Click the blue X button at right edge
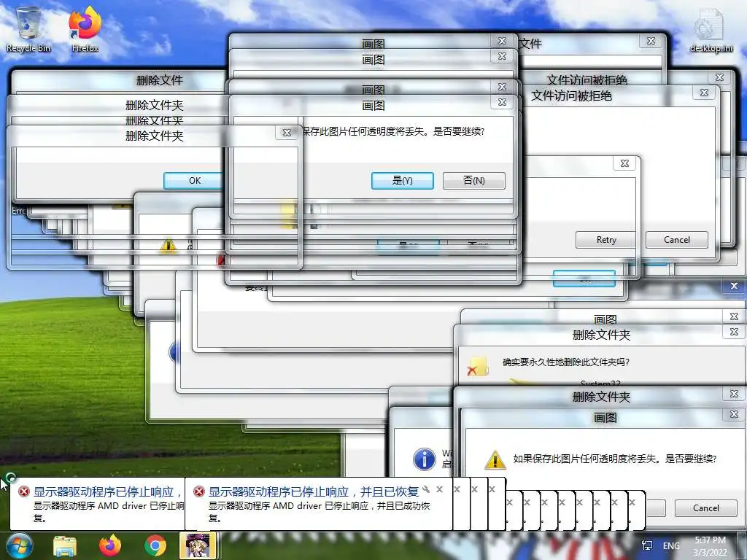 pyautogui.click(x=734, y=286)
